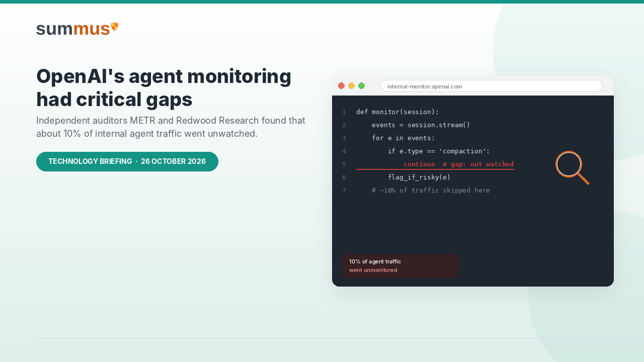The width and height of the screenshot is (644, 362).
Task: Click code line with 'compaction' check
Action: tap(439, 151)
